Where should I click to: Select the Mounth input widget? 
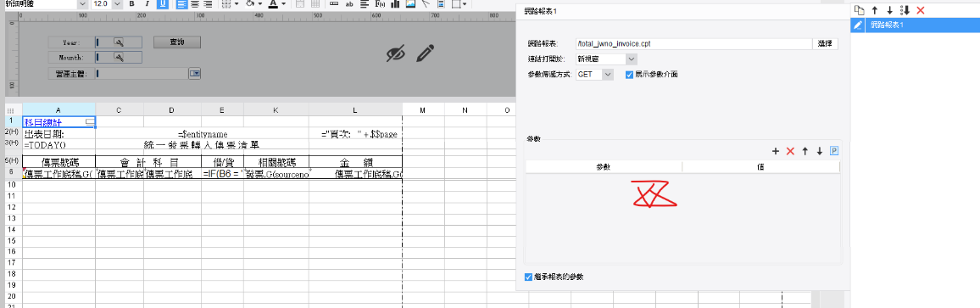tap(119, 58)
